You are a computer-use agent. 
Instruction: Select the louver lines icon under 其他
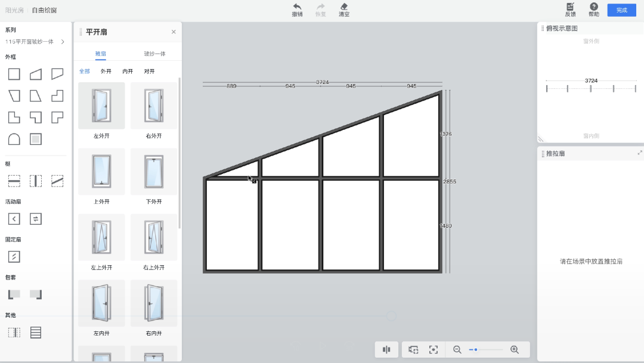pos(36,333)
